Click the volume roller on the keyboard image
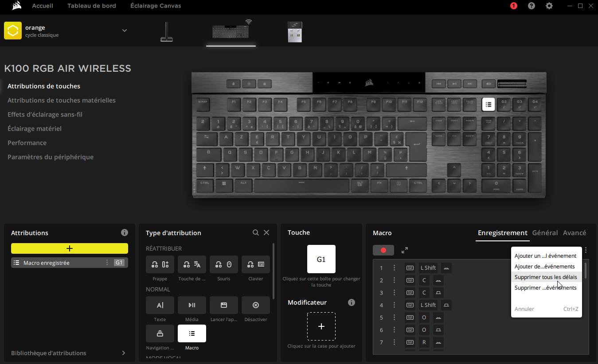This screenshot has width=598, height=364. [x=512, y=83]
